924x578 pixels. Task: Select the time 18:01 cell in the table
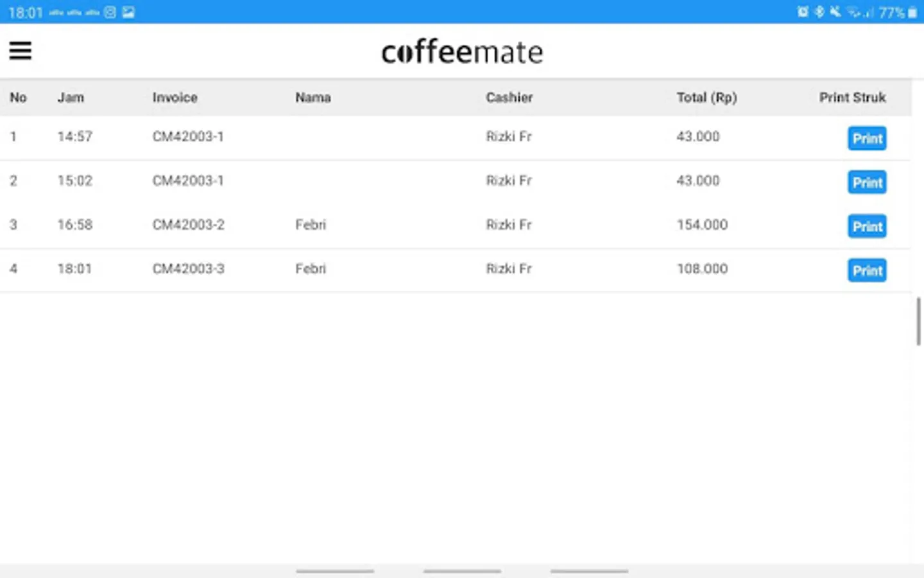[x=75, y=268]
